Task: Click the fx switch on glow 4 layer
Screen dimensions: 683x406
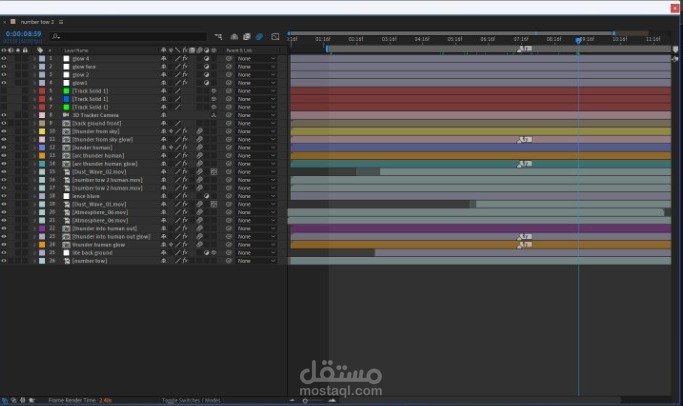Action: [x=185, y=58]
